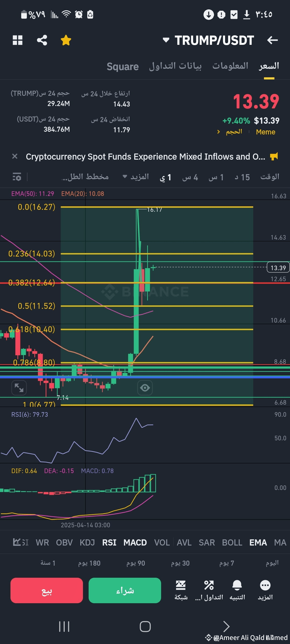Open the grid layout icon

point(18,40)
